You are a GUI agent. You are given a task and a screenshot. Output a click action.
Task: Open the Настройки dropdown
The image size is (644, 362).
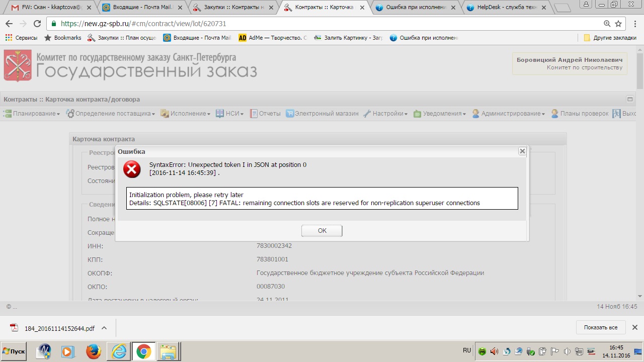tap(385, 114)
